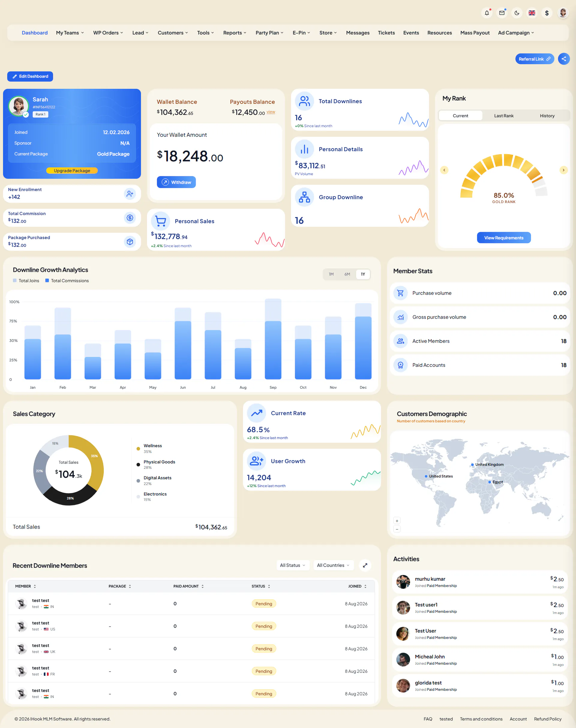The width and height of the screenshot is (576, 728).
Task: Open the currency dollar icon
Action: pyautogui.click(x=547, y=13)
